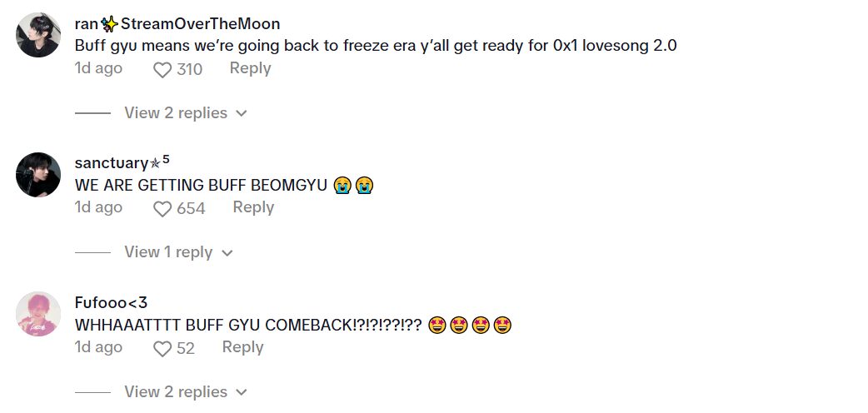The width and height of the screenshot is (868, 413).
Task: Open ran StreamOverTheMoon's profile picture
Action: (x=38, y=35)
